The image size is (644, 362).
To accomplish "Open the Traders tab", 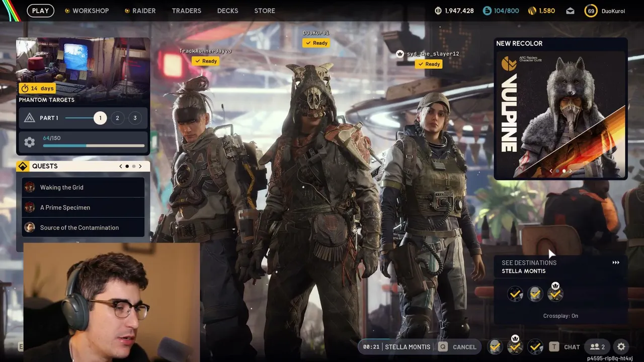I will (x=187, y=11).
